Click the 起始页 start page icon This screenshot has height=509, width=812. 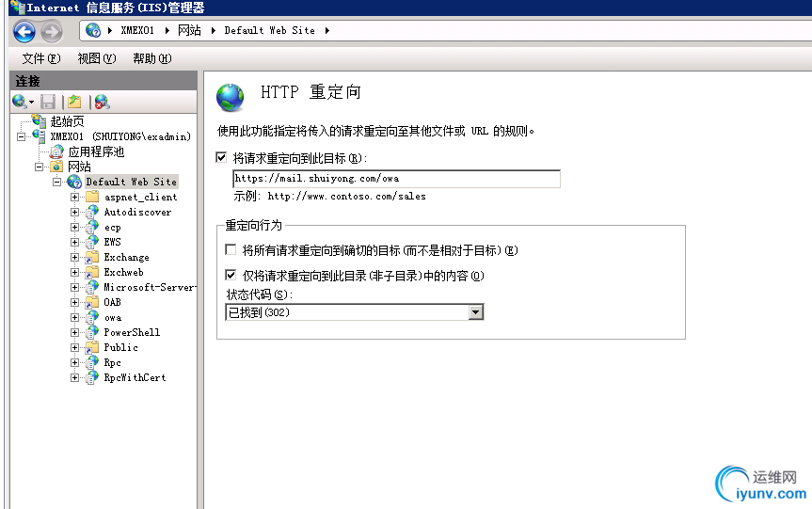40,121
